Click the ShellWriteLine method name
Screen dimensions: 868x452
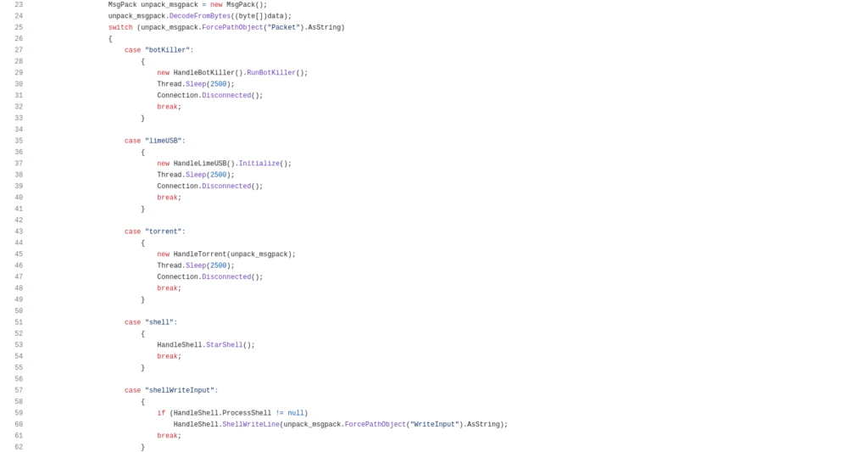click(251, 424)
